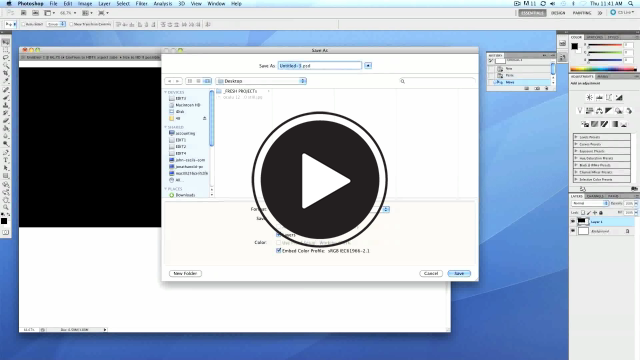
Task: Open the Image menu
Action: tap(85, 4)
